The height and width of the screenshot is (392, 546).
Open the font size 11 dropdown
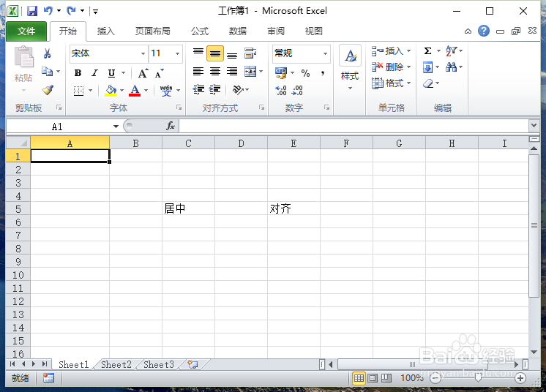click(177, 53)
